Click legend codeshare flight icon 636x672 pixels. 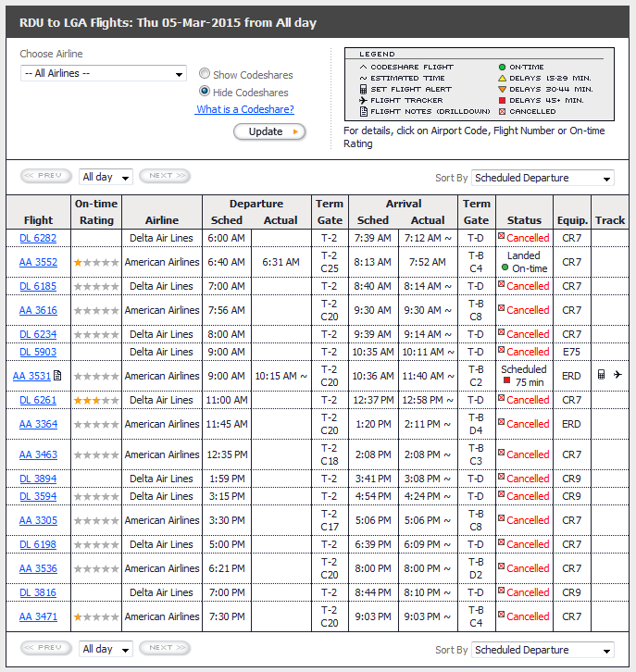coord(363,67)
